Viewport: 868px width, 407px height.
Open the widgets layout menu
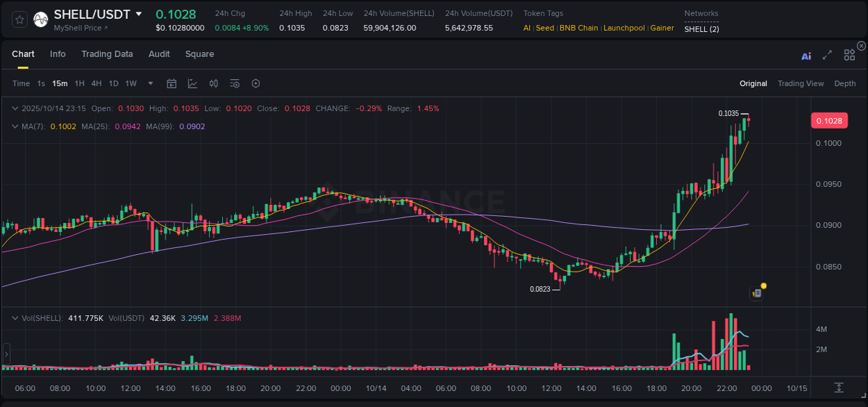click(x=849, y=55)
